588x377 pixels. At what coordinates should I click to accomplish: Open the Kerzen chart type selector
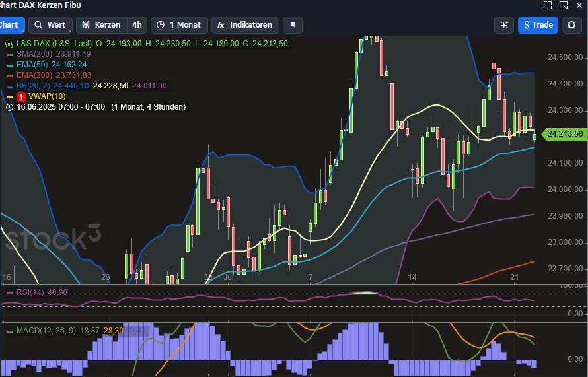click(102, 25)
